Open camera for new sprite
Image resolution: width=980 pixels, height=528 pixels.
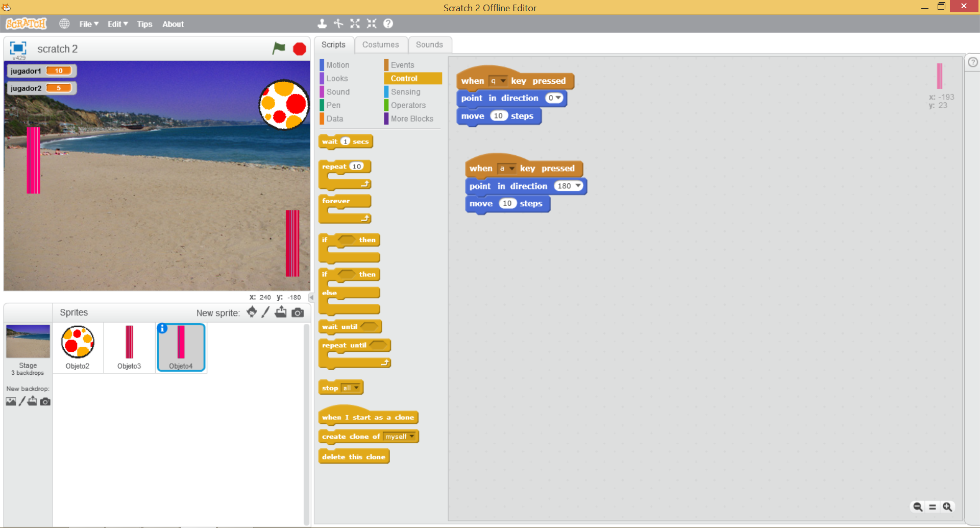[298, 313]
